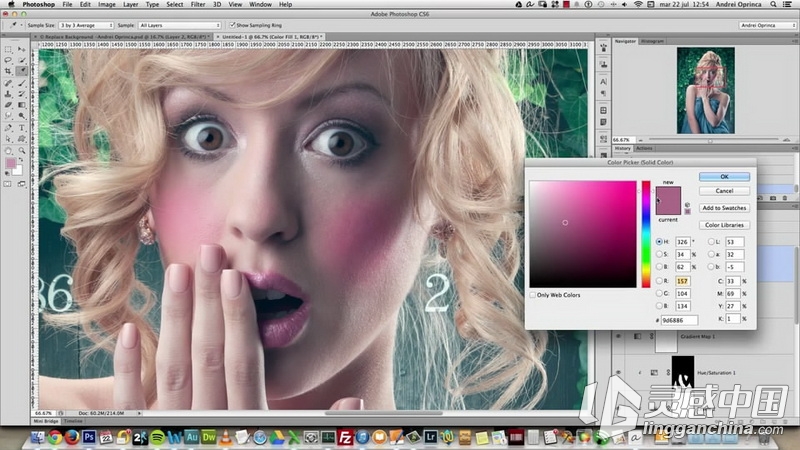800x450 pixels.
Task: Select the Hand tool
Action: (x=9, y=151)
